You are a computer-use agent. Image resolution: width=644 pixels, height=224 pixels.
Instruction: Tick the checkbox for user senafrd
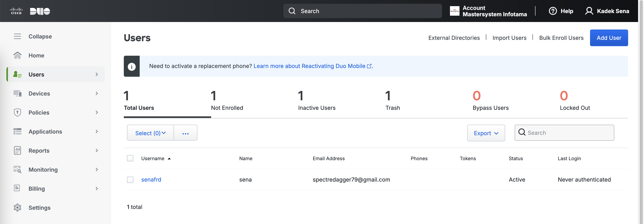tap(130, 180)
